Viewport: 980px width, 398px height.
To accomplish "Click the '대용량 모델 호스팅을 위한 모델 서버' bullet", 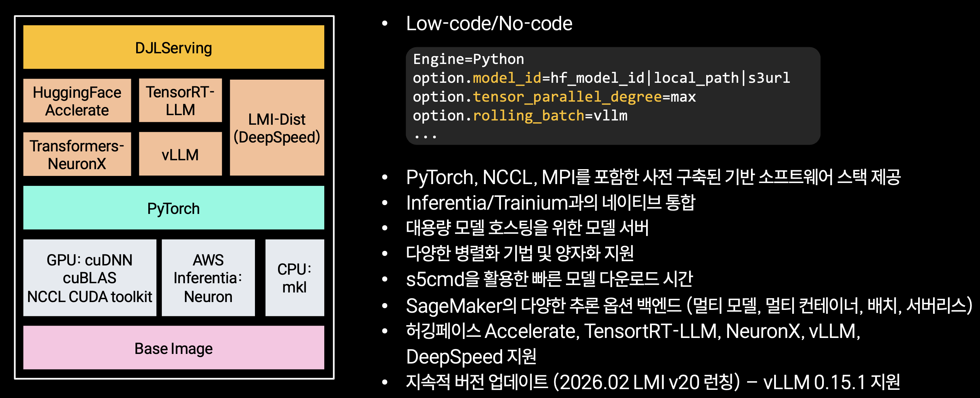I will click(x=527, y=228).
